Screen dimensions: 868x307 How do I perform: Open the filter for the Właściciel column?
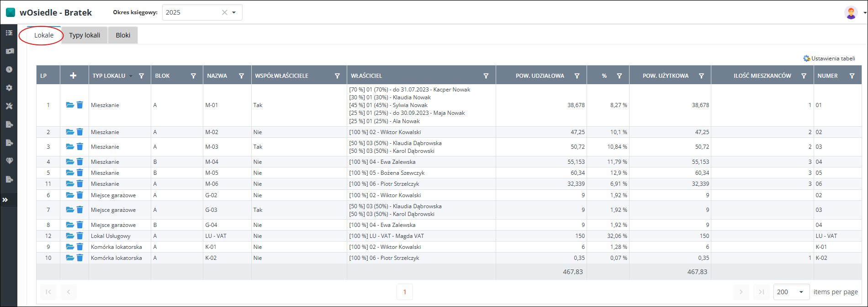pos(486,76)
